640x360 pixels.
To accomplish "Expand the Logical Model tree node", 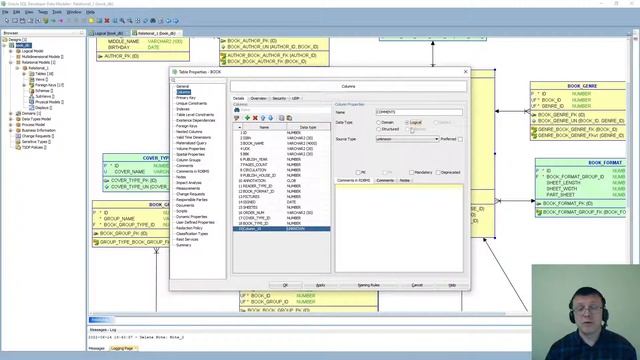I will click(11, 51).
